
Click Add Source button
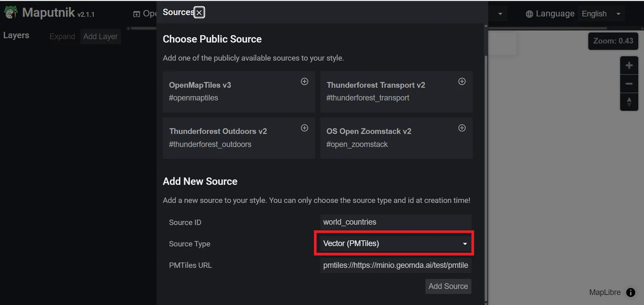pos(448,286)
